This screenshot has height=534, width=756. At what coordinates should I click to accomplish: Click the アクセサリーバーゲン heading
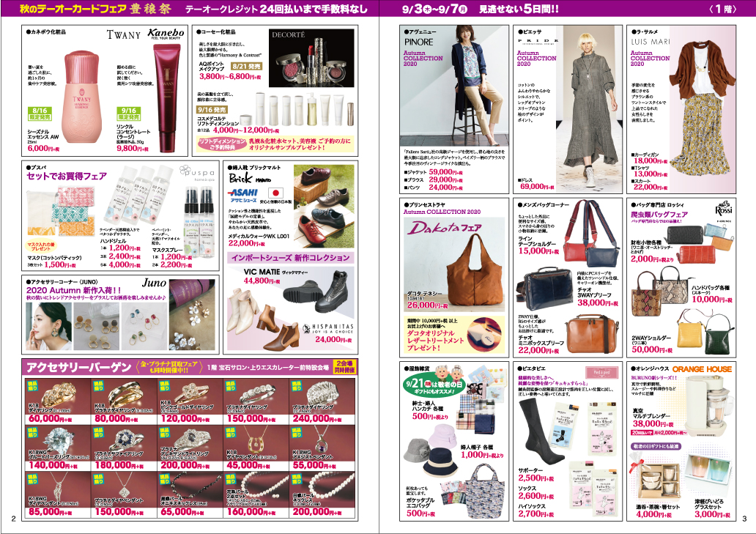click(x=78, y=368)
